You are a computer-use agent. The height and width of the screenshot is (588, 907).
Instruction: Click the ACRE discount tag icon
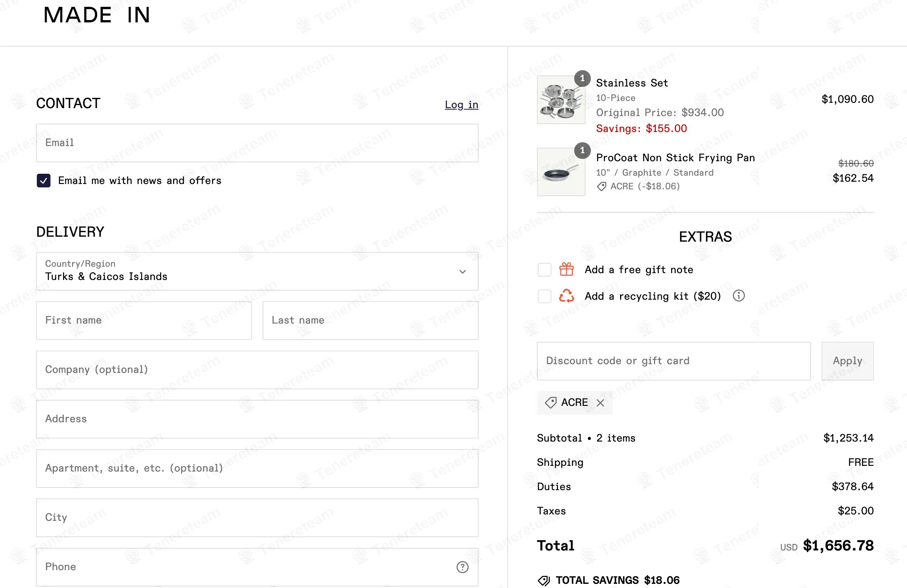[x=551, y=402]
